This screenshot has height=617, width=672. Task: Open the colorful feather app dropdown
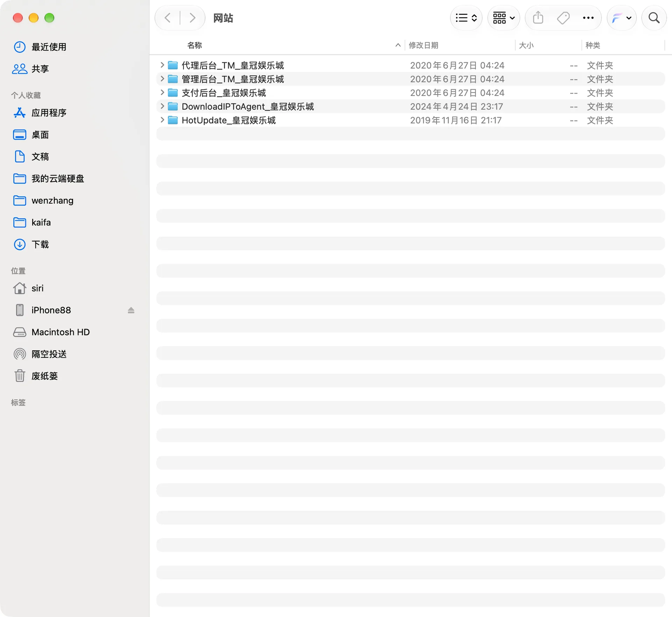point(622,18)
